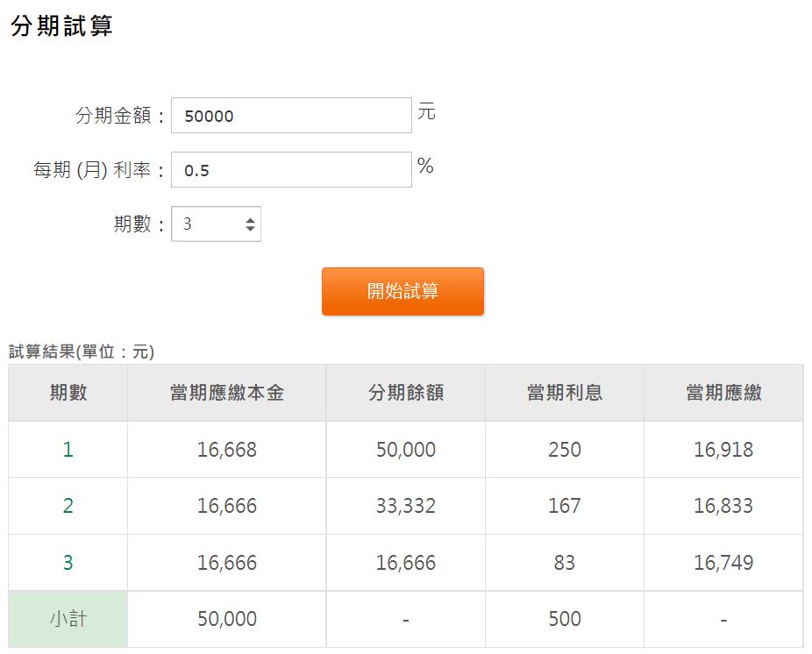The image size is (812, 654).
Task: Click period number 1 in the table
Action: [x=68, y=450]
